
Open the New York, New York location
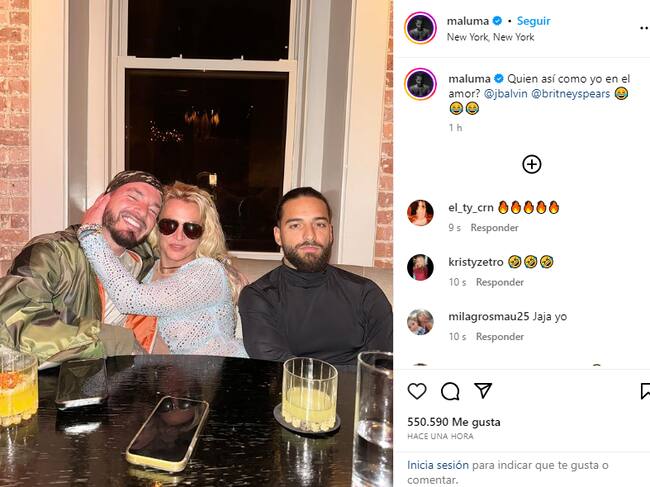pos(490,37)
